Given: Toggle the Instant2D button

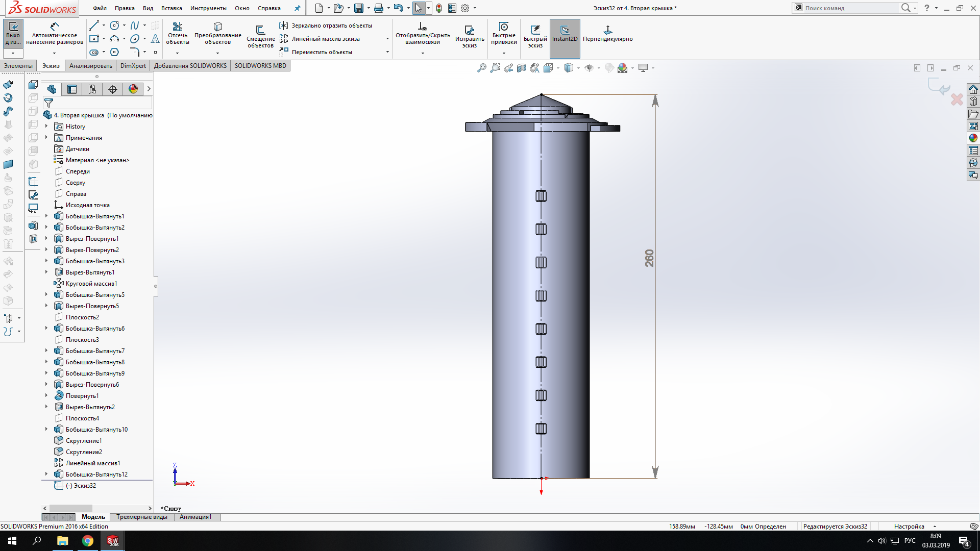Looking at the screenshot, I should [565, 34].
